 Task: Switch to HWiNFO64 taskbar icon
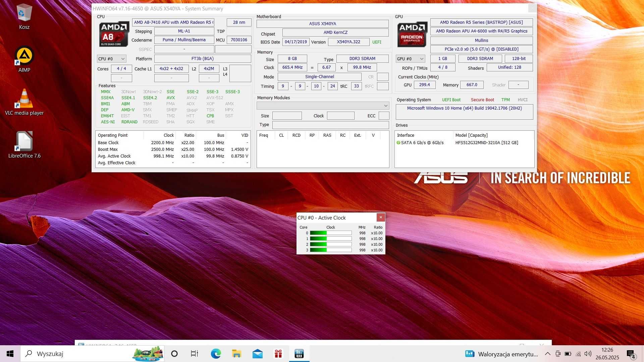click(x=299, y=354)
